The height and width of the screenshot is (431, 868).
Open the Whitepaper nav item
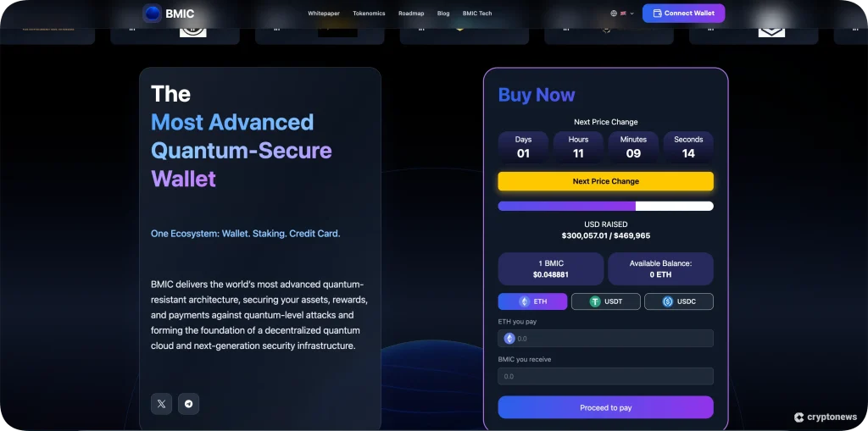(x=324, y=14)
